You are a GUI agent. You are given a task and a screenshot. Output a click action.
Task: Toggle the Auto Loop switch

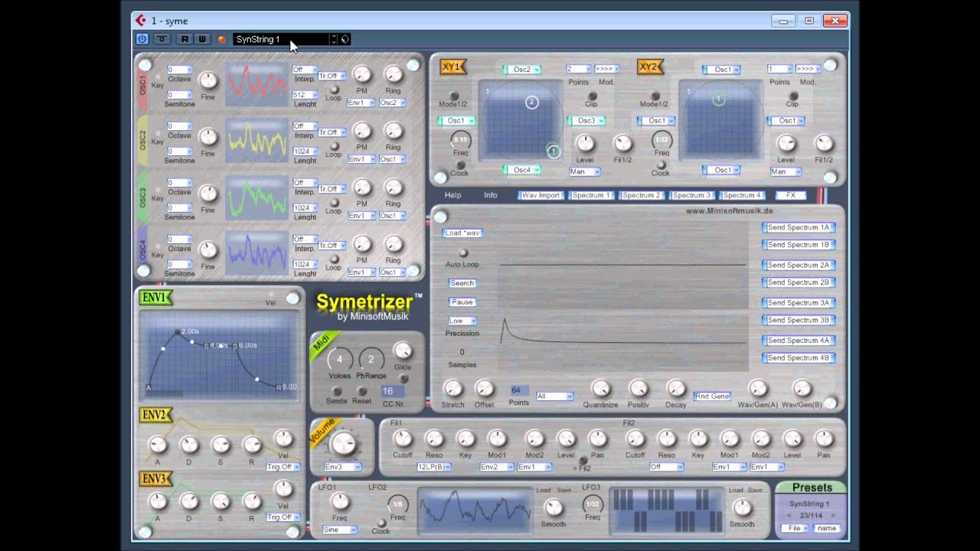(462, 253)
